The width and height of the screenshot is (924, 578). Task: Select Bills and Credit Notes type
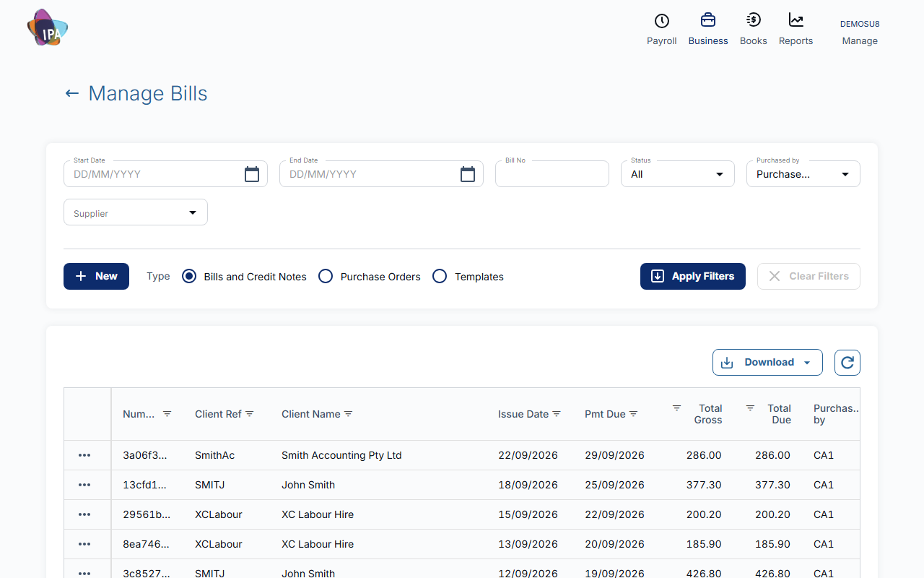(x=189, y=276)
